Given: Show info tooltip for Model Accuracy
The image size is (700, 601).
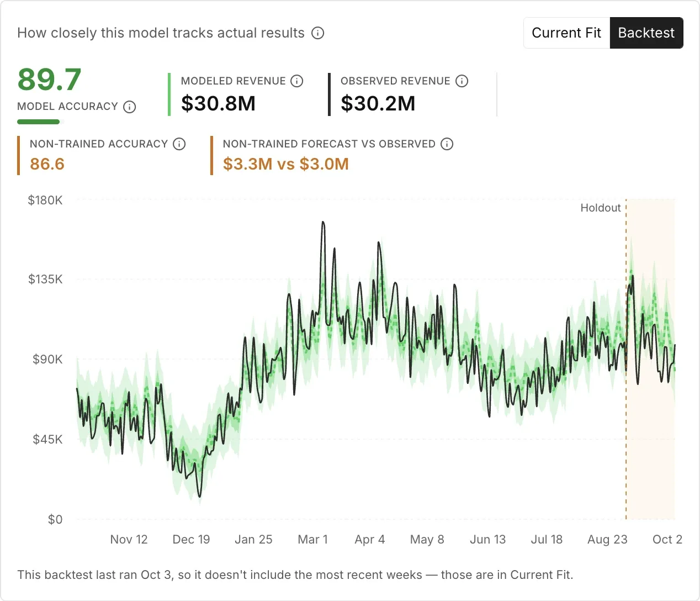Looking at the screenshot, I should pyautogui.click(x=129, y=107).
